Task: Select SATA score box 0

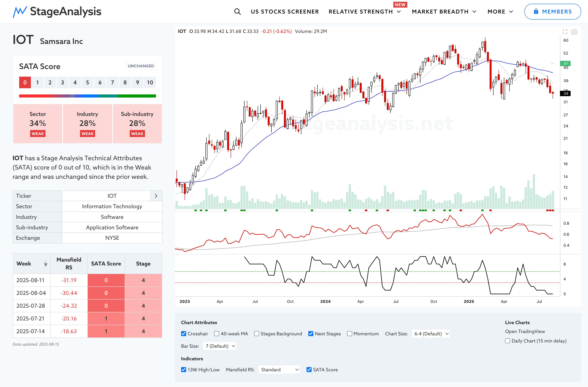Action: [x=25, y=82]
